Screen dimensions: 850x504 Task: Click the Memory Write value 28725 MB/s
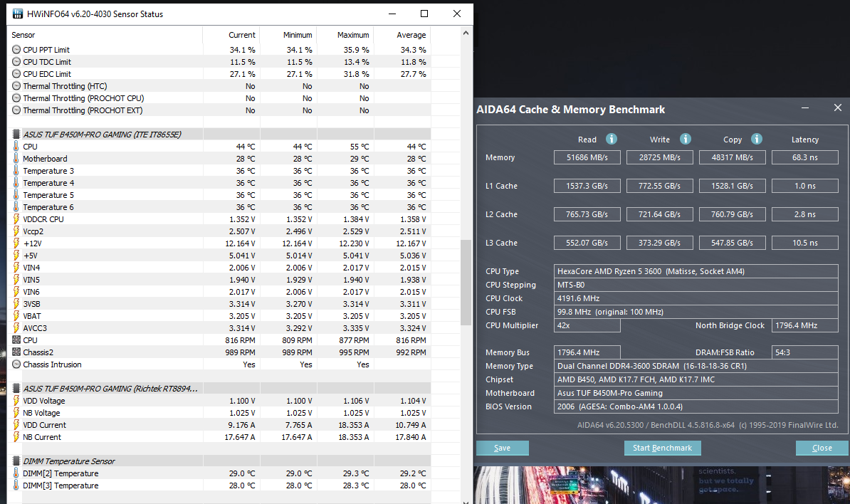click(659, 157)
